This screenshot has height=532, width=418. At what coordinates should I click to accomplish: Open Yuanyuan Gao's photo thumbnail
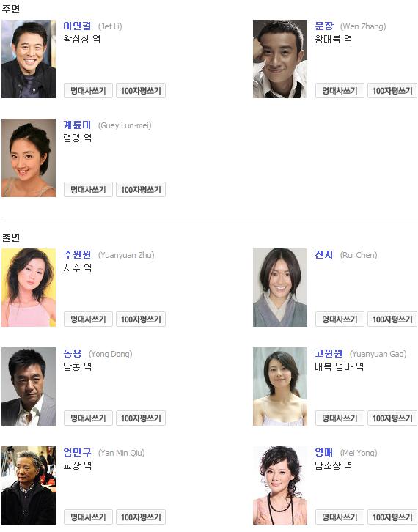click(280, 386)
